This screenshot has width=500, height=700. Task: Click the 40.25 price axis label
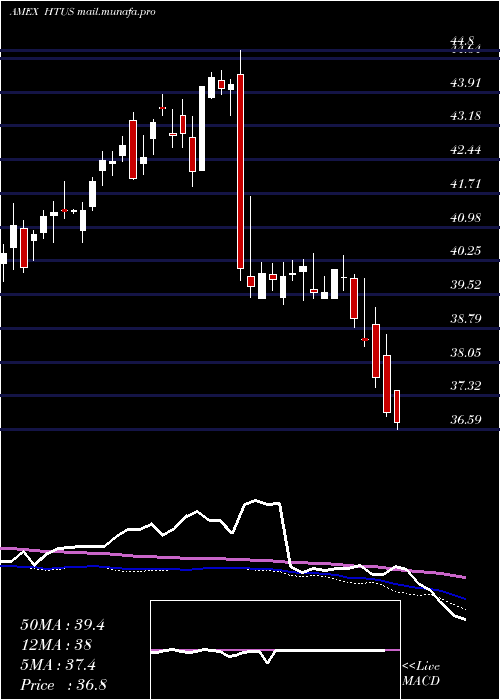pyautogui.click(x=466, y=251)
